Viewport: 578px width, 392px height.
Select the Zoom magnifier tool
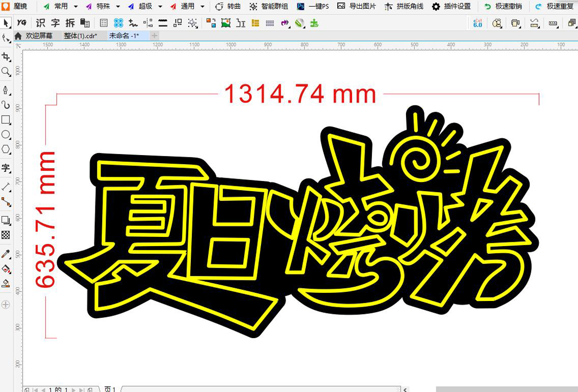point(6,72)
